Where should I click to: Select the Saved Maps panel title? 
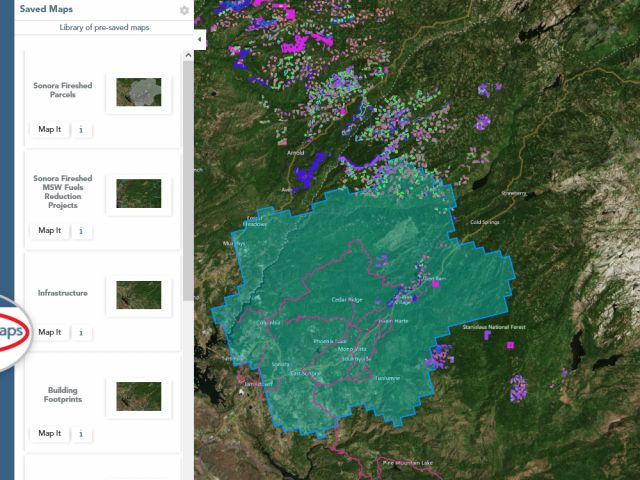(46, 9)
